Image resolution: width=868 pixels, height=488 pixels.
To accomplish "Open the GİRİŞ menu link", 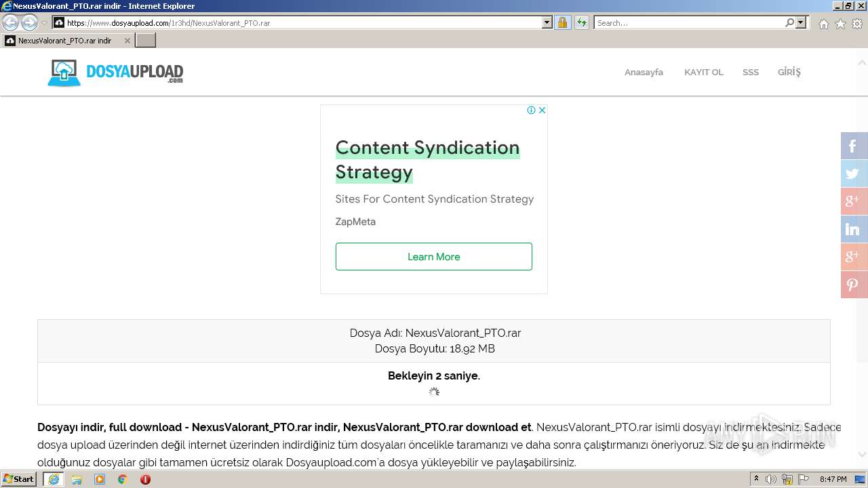I will (789, 72).
